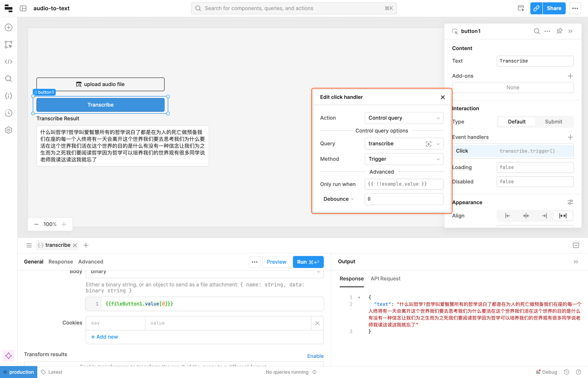This screenshot has height=378, width=588.
Task: Open appearance settings sliders icon
Action: (x=570, y=202)
